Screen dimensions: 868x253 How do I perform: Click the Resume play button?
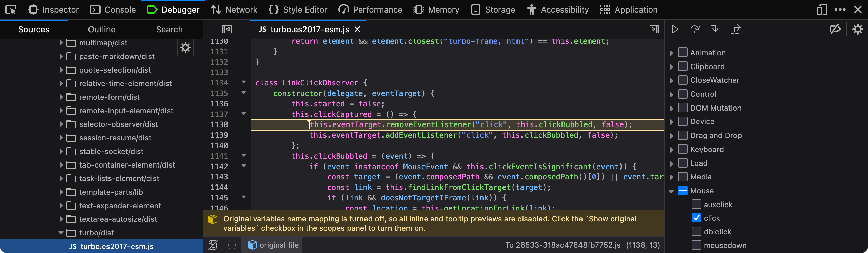(675, 30)
